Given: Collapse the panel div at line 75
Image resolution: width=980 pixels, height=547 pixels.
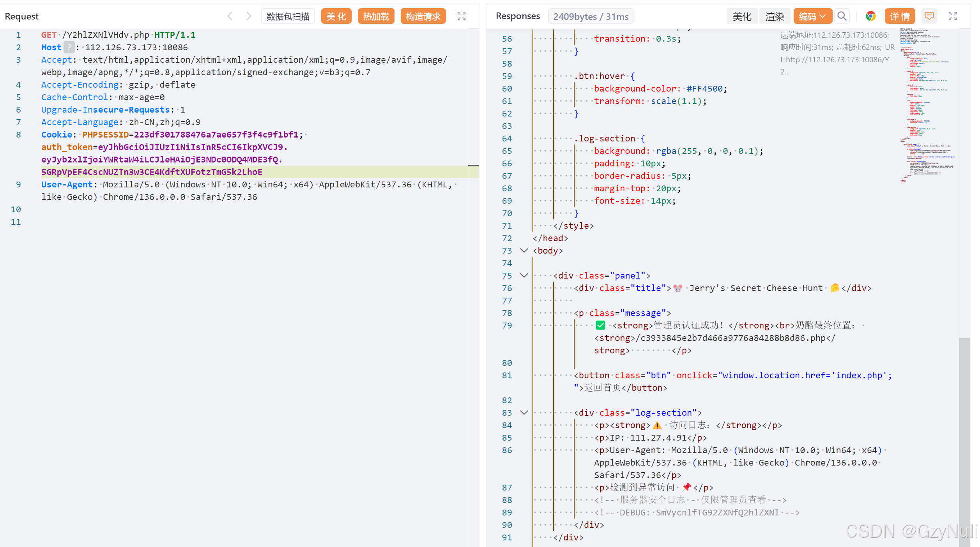Looking at the screenshot, I should [x=524, y=275].
